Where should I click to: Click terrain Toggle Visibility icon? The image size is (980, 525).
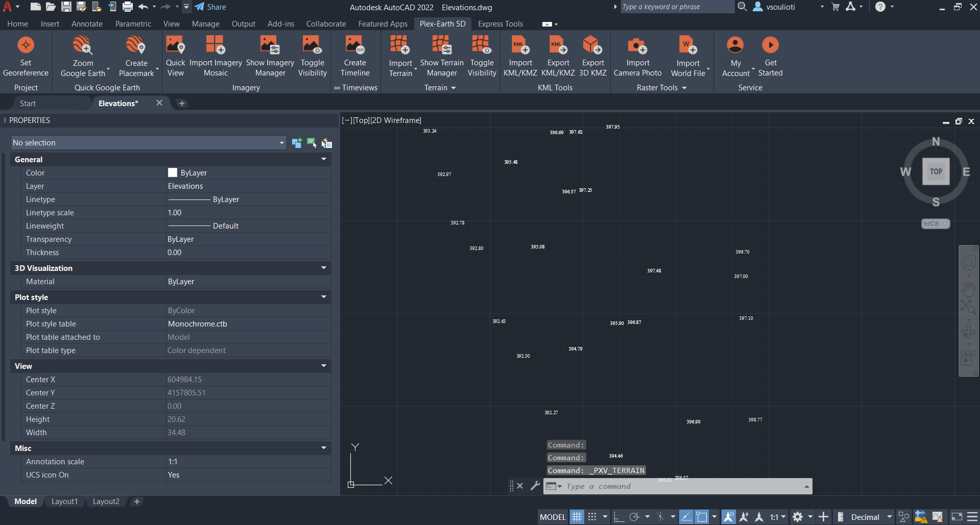click(482, 45)
